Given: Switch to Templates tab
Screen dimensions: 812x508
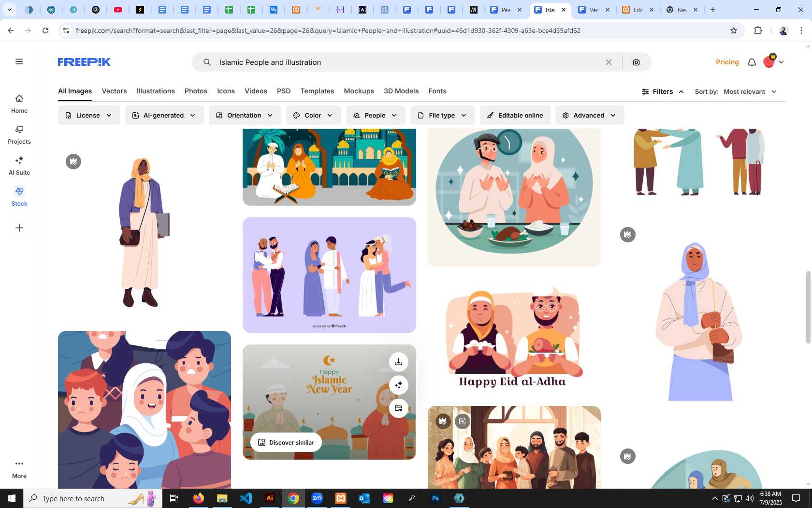Looking at the screenshot, I should point(317,91).
